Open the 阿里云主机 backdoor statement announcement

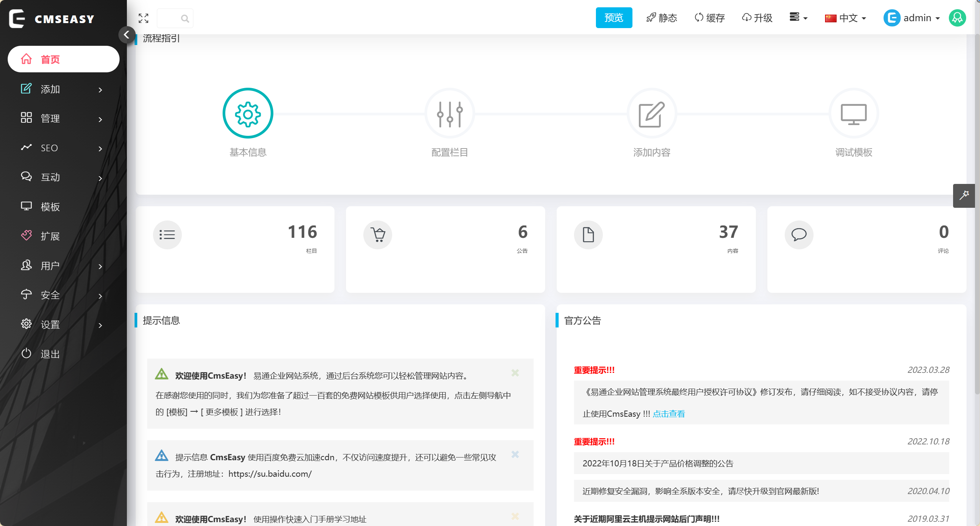647,519
